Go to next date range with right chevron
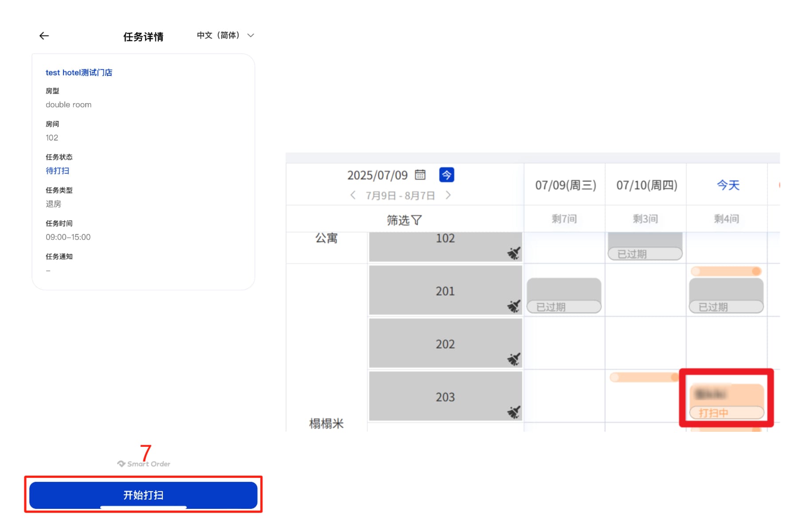Screen dimensions: 798x532 click(448, 196)
